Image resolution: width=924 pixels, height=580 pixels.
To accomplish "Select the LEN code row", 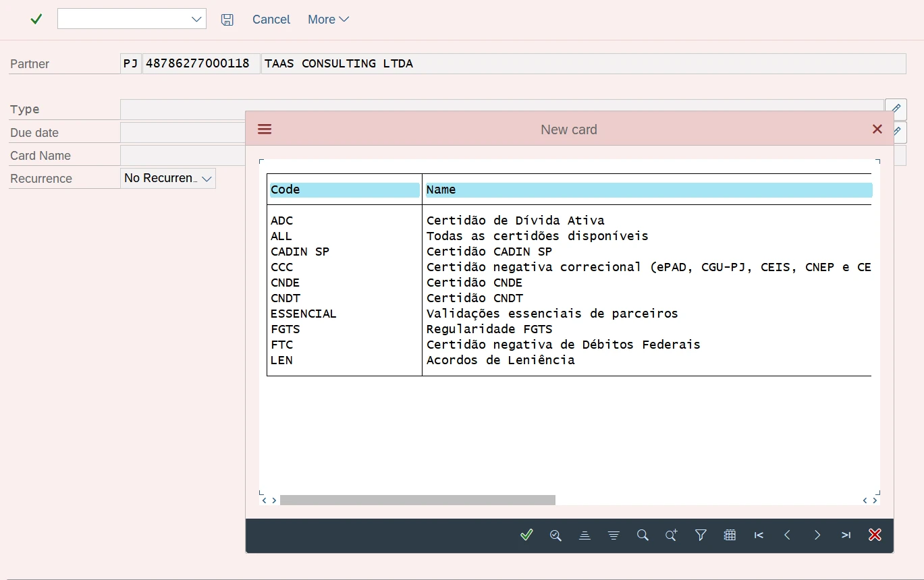I will 281,360.
